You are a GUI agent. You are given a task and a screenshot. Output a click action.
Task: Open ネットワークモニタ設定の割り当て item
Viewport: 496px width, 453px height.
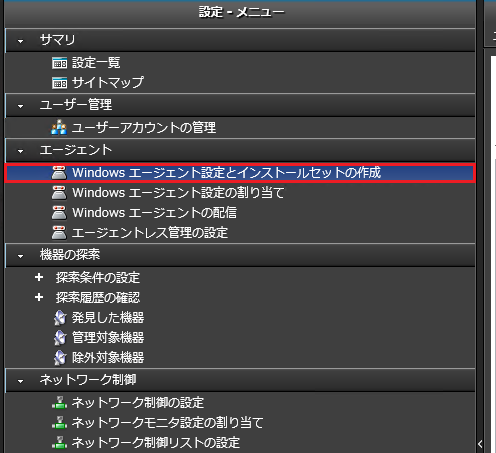tap(168, 422)
